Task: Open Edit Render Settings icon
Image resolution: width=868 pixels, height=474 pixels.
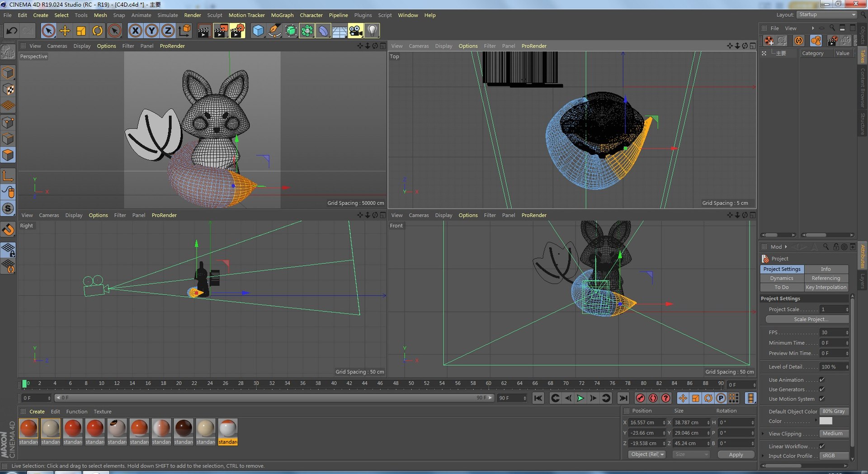Action: coord(237,31)
